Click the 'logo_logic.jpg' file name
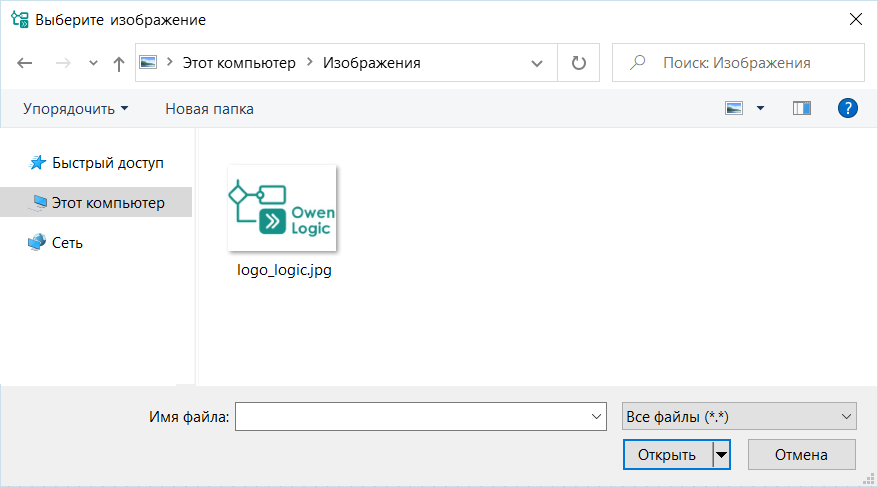Viewport: 878px width, 487px height. (x=284, y=270)
